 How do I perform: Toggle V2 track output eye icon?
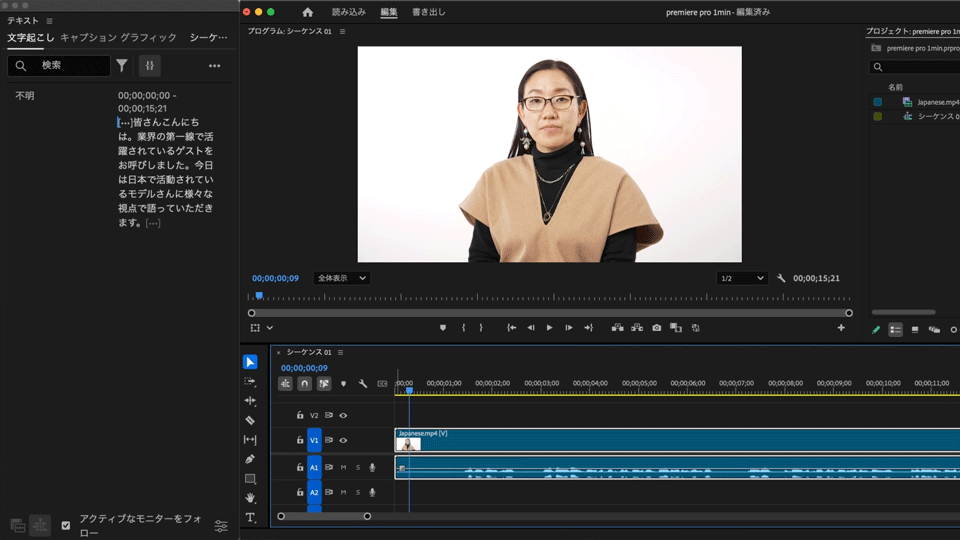tap(343, 415)
